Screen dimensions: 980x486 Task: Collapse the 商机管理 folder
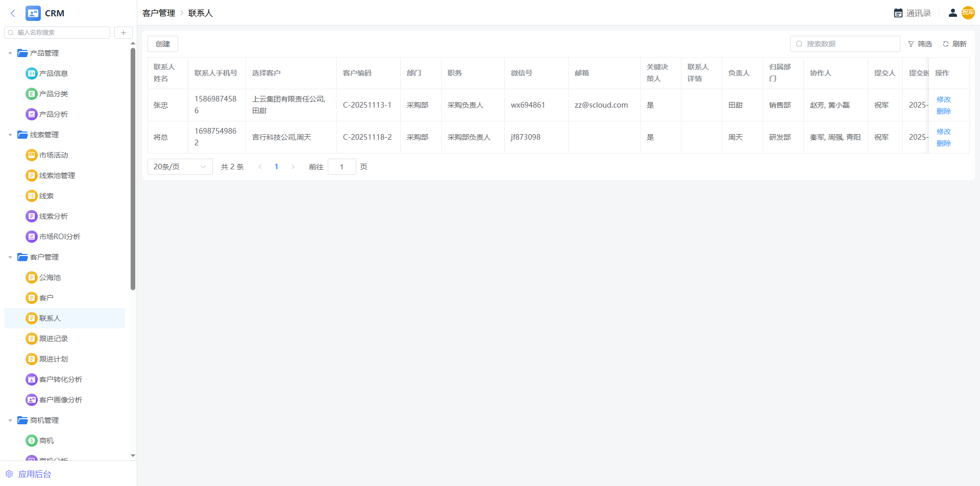pyautogui.click(x=10, y=420)
